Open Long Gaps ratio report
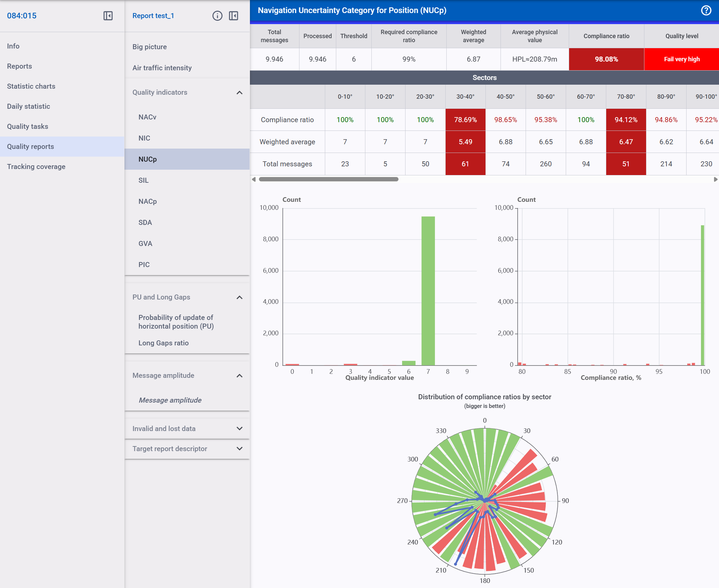This screenshot has width=719, height=588. (163, 343)
